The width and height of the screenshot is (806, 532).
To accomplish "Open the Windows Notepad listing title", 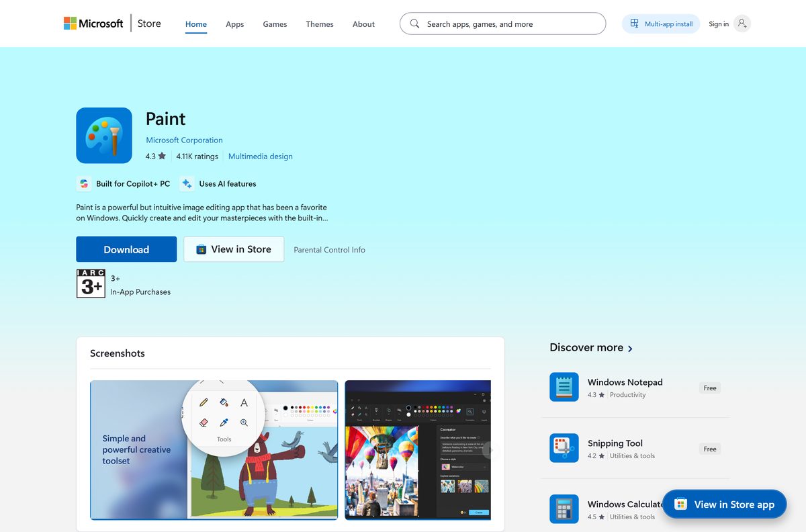I will click(x=625, y=382).
